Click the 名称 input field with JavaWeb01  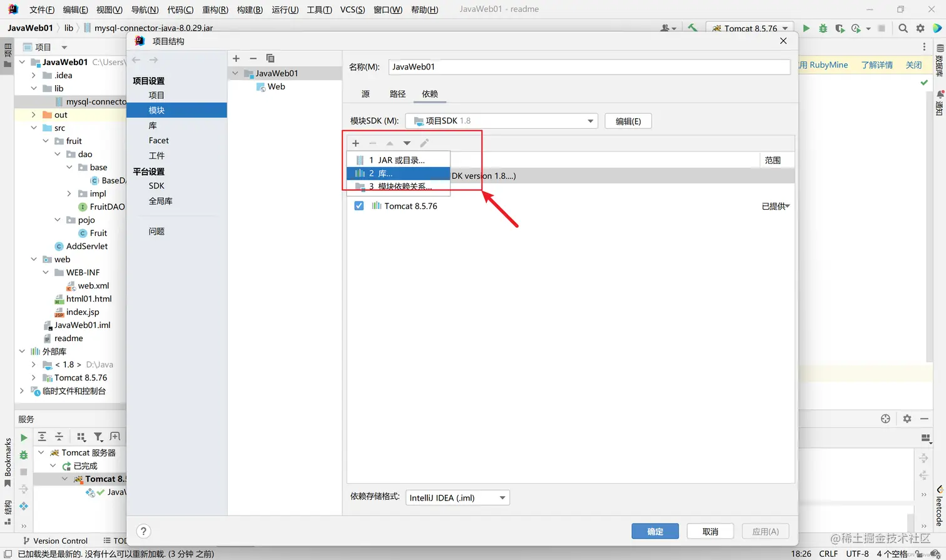[589, 67]
